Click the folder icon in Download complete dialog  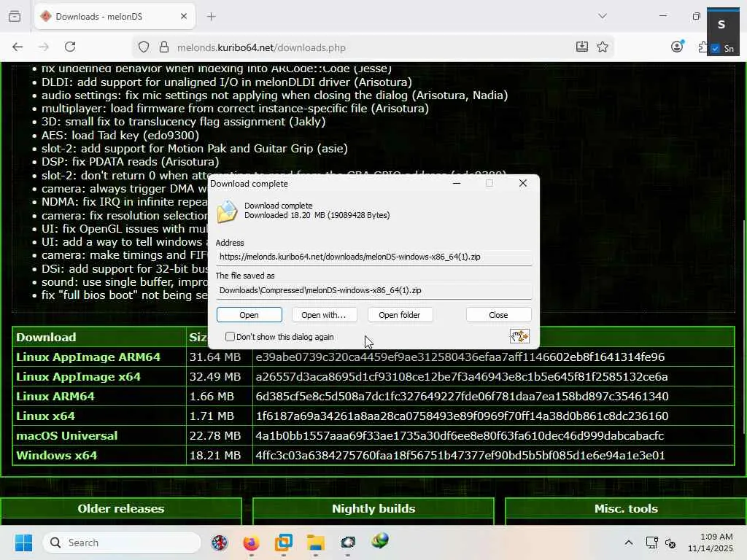point(227,211)
